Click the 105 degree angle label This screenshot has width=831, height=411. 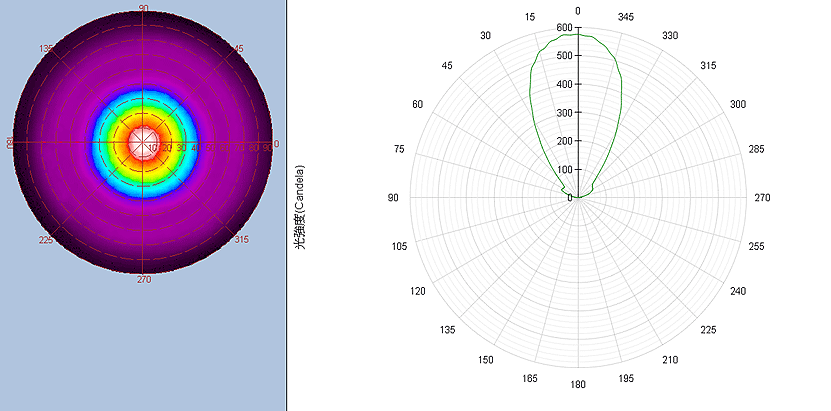pyautogui.click(x=400, y=246)
